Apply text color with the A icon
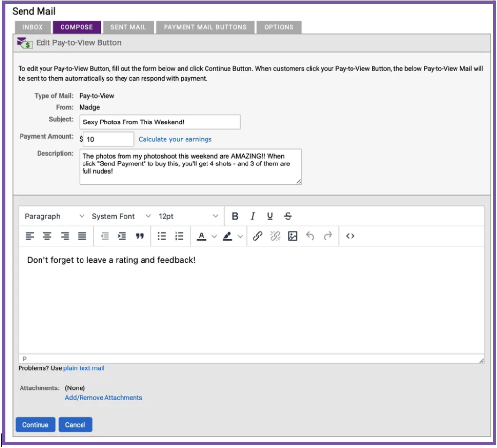 pos(201,236)
